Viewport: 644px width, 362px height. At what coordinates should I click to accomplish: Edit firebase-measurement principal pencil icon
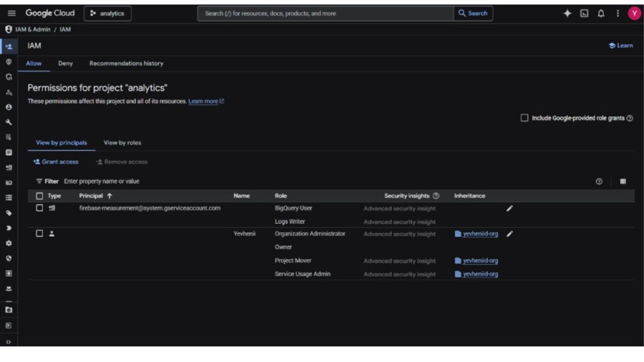509,209
